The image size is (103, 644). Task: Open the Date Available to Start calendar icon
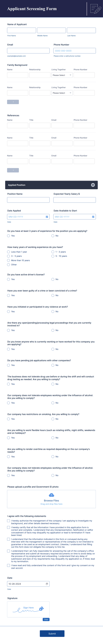[x=93, y=217]
